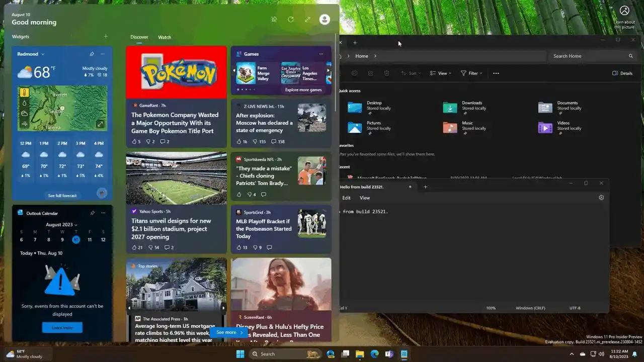Open Games widget more options
This screenshot has height=362, width=644.
click(x=321, y=54)
